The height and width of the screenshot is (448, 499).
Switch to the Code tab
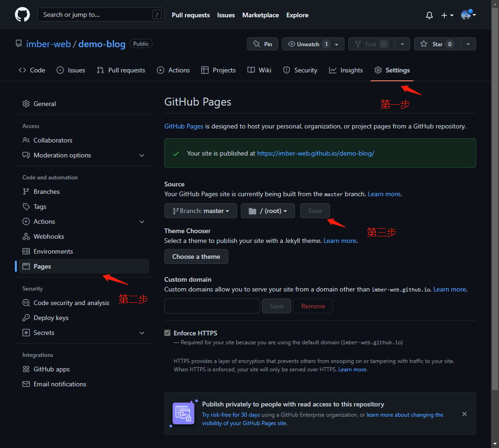[32, 70]
